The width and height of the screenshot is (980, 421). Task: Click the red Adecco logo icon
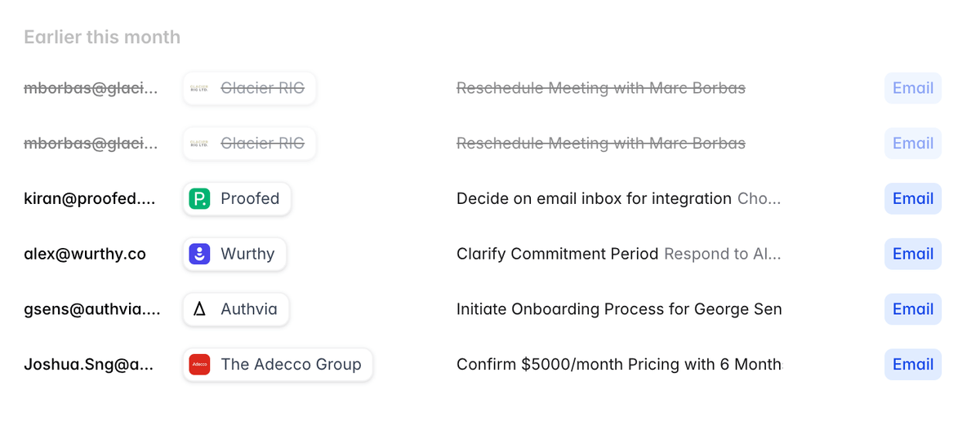point(199,365)
